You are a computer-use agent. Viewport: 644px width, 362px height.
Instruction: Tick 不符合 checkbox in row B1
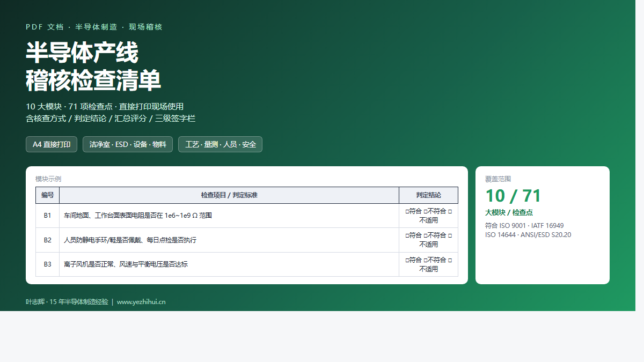[426, 211]
